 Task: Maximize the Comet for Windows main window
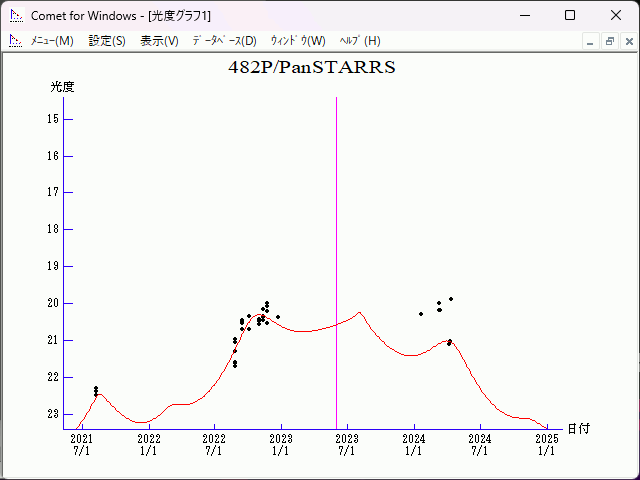coord(570,16)
